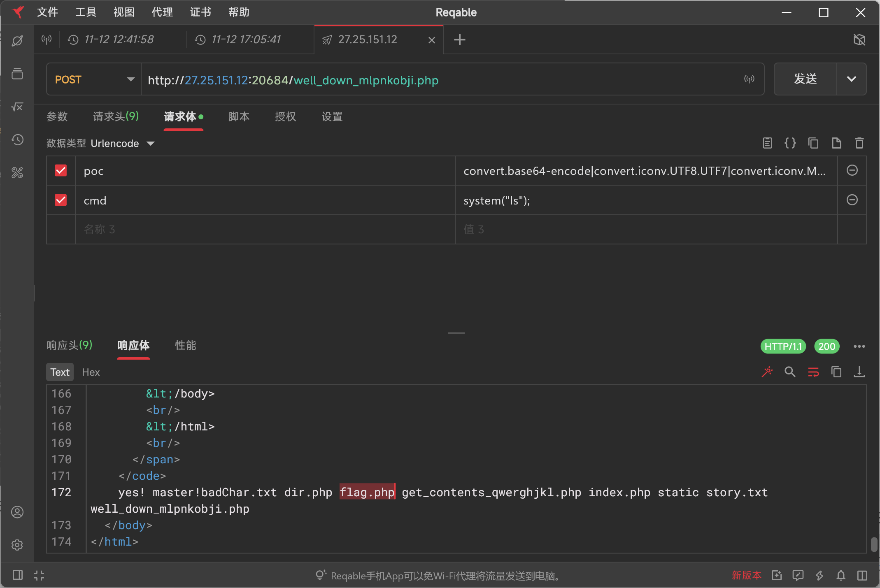Uncheck the cmd parameter checkbox
Viewport: 880px width, 588px height.
(61, 200)
